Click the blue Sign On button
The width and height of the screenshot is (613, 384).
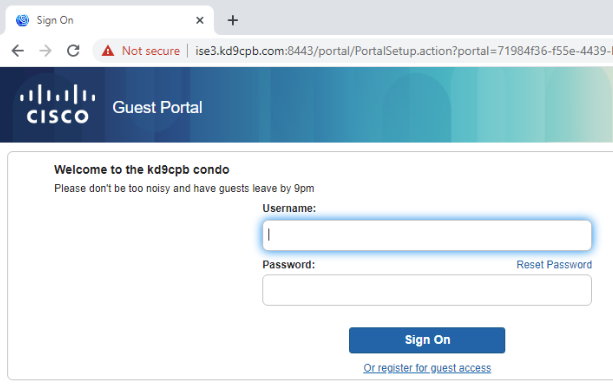click(427, 340)
